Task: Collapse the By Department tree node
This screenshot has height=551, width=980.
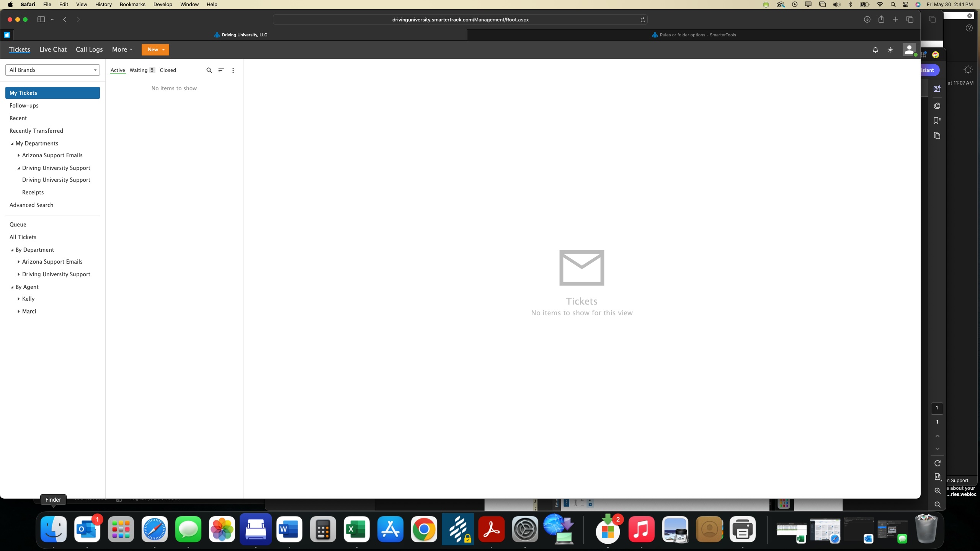Action: (x=12, y=250)
